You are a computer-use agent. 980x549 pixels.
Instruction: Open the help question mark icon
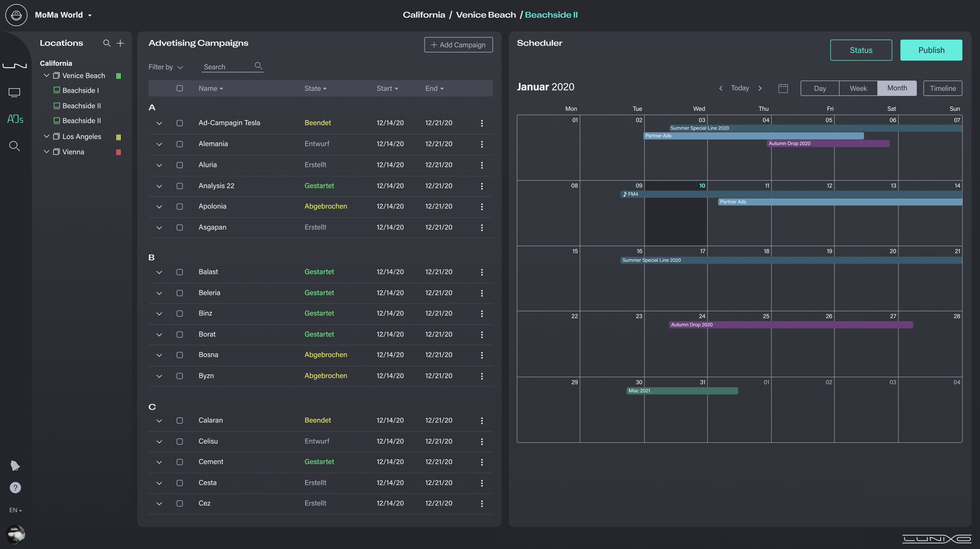[15, 487]
